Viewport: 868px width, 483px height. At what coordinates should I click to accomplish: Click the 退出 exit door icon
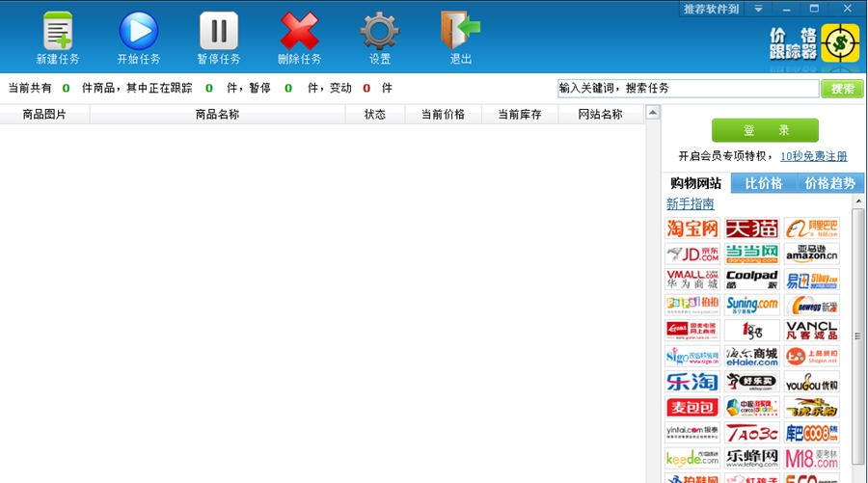click(460, 31)
